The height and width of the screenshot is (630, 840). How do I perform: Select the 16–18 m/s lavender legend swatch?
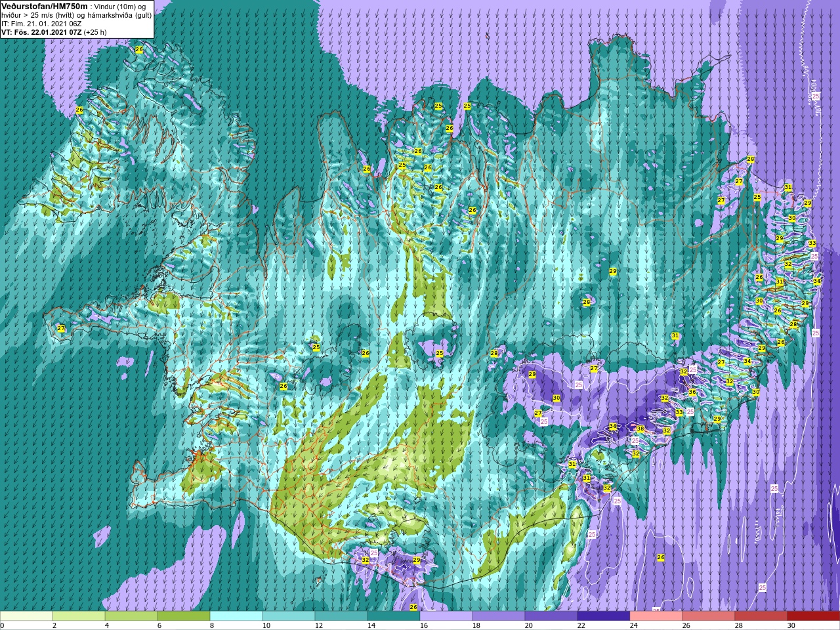click(x=446, y=617)
